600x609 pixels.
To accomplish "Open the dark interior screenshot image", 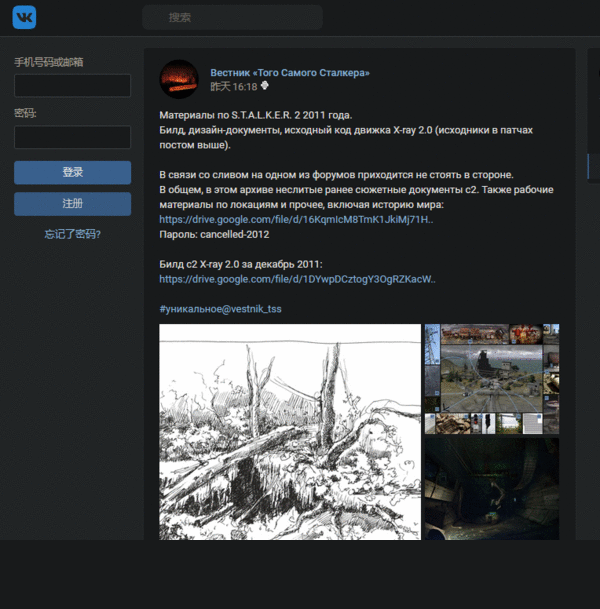I will click(x=492, y=489).
